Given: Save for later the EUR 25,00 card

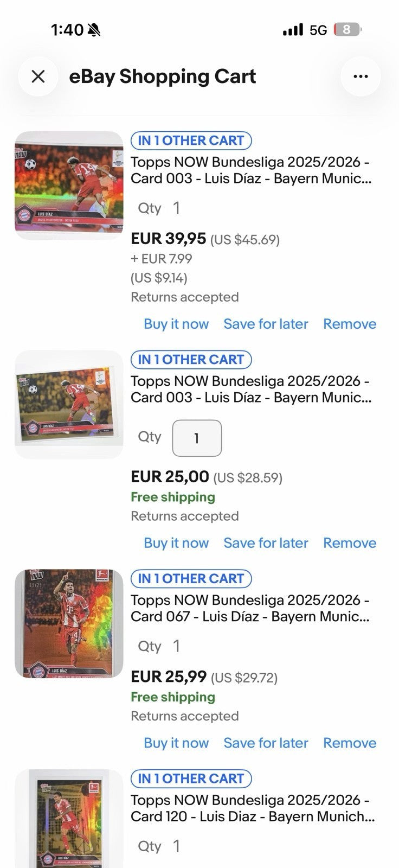Looking at the screenshot, I should pyautogui.click(x=266, y=543).
